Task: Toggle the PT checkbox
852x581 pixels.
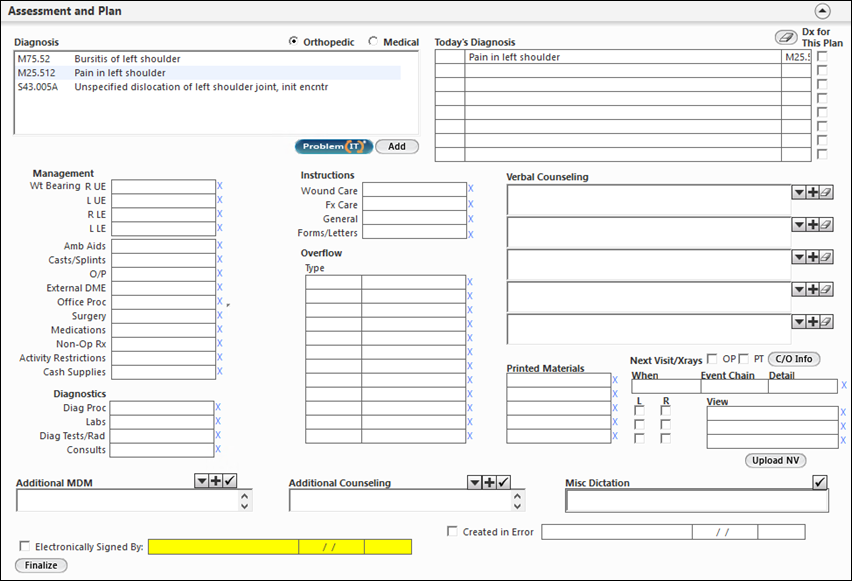Action: point(743,359)
